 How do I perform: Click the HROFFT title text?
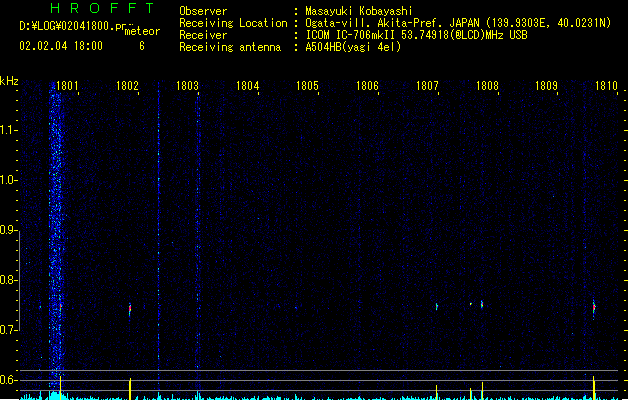[102, 8]
